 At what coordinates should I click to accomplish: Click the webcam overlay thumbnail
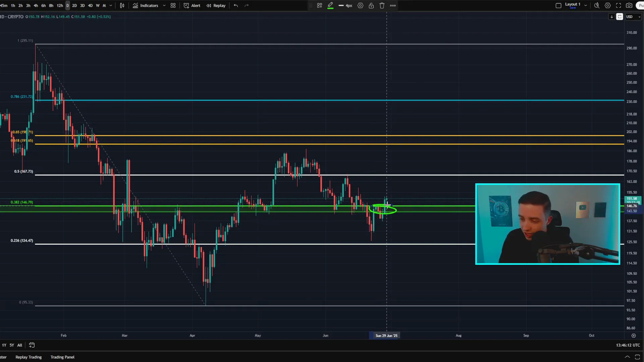548,224
